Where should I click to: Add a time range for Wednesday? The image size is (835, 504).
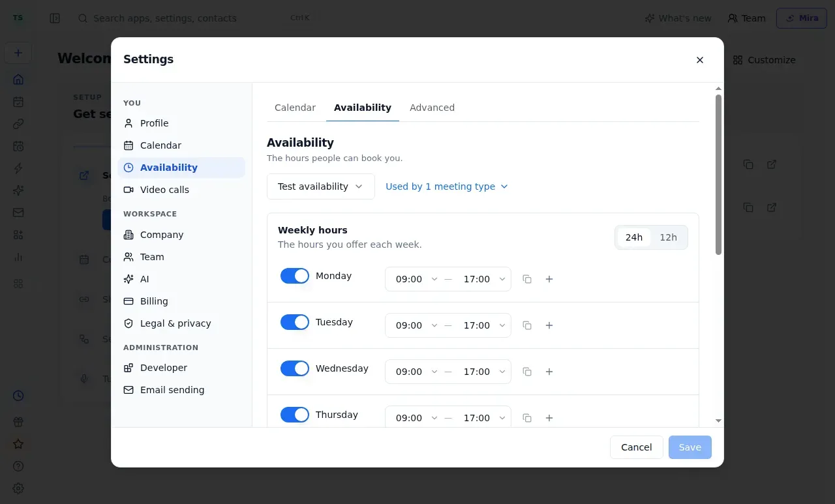click(x=549, y=372)
